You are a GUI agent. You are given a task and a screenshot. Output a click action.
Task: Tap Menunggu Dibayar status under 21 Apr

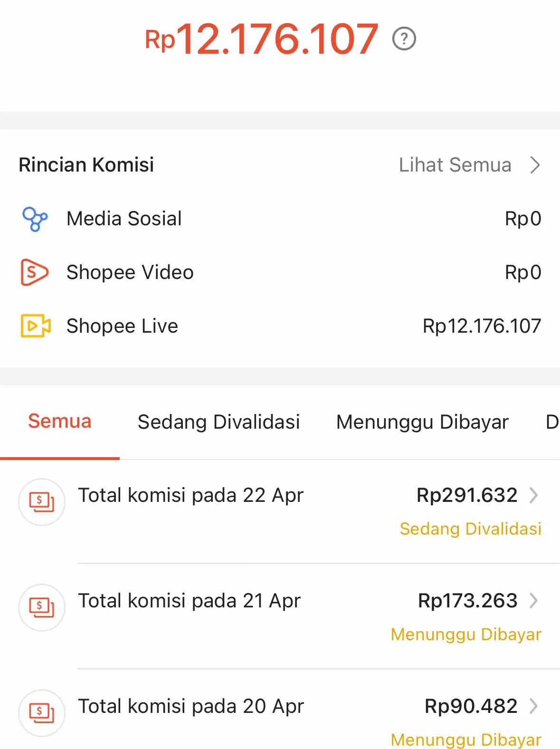pos(465,634)
